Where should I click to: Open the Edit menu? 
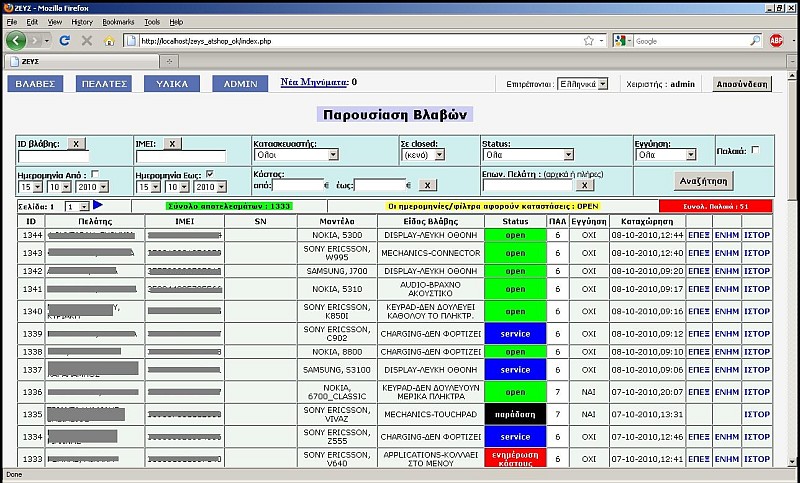click(x=32, y=22)
